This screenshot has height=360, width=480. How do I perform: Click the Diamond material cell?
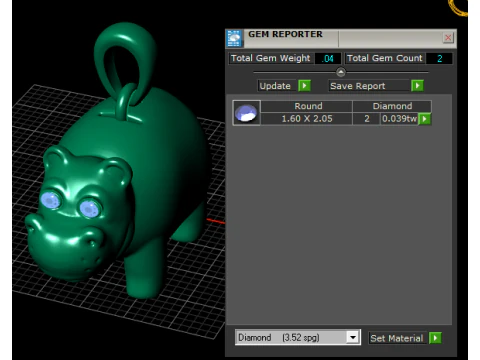click(x=392, y=106)
